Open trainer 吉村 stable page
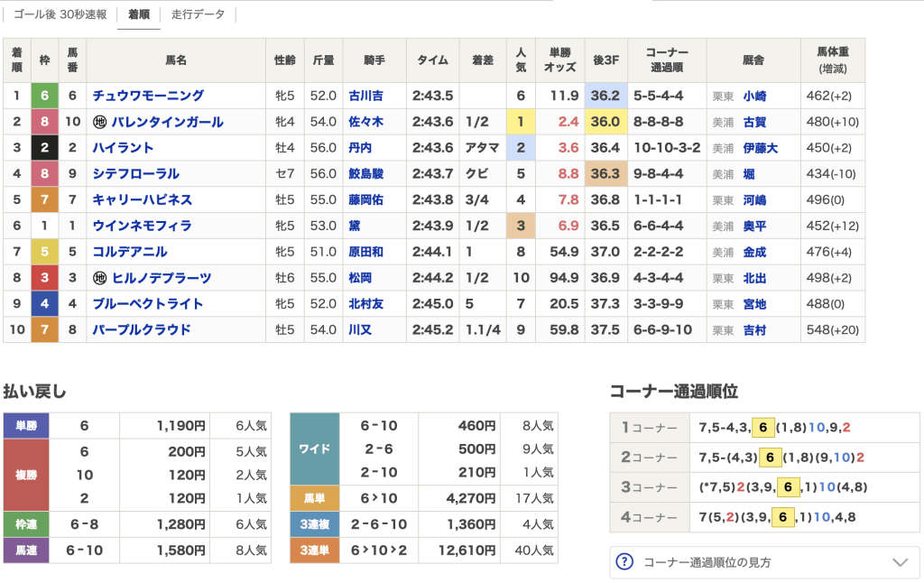The height and width of the screenshot is (583, 924). tap(754, 329)
